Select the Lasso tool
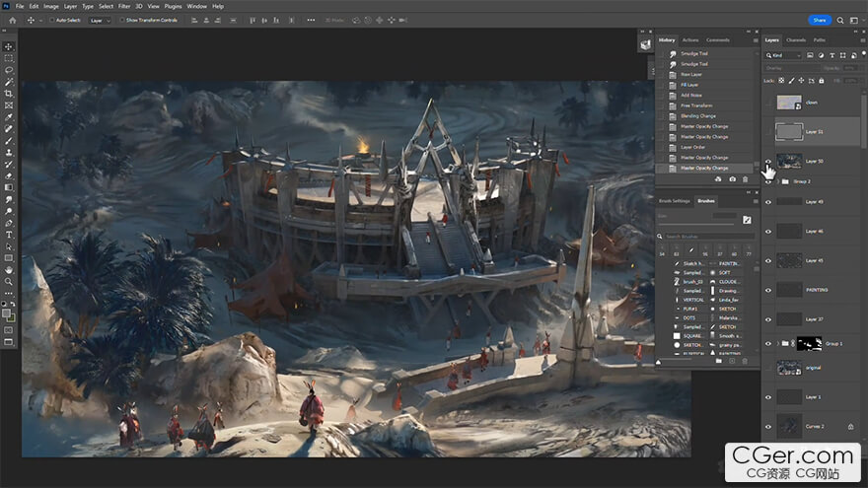Viewport: 868px width, 488px height. pos(9,70)
